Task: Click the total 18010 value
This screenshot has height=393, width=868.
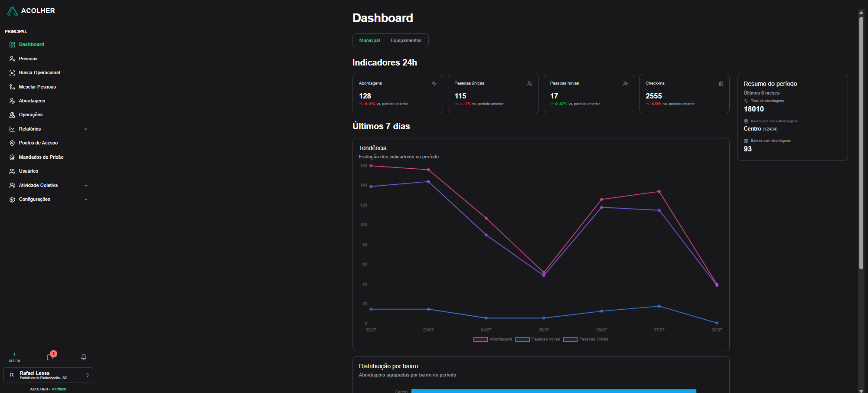Action: (754, 109)
